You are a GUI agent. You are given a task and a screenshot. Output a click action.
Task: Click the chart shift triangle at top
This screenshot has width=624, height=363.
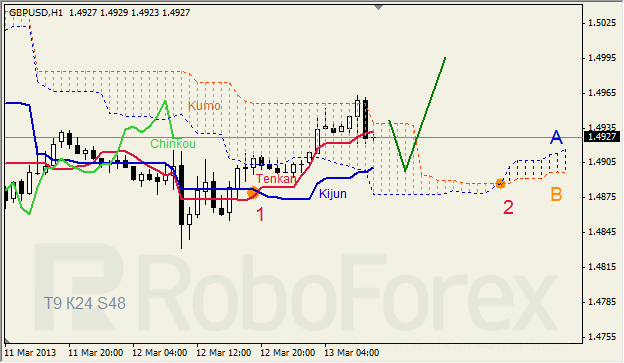378,7
